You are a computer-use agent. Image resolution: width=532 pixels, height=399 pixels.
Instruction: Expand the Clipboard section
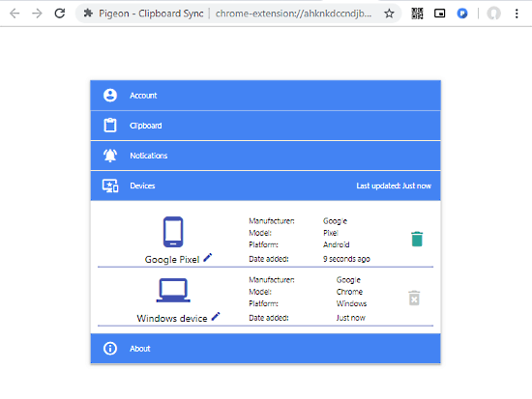click(x=265, y=126)
